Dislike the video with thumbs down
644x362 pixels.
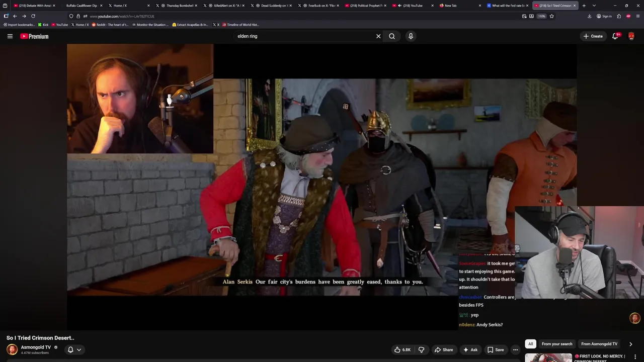coord(422,350)
